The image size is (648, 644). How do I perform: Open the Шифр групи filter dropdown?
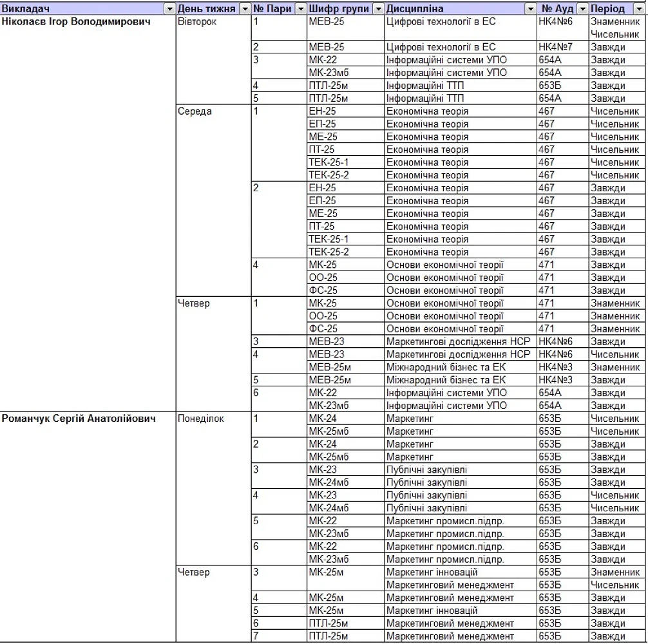click(377, 9)
